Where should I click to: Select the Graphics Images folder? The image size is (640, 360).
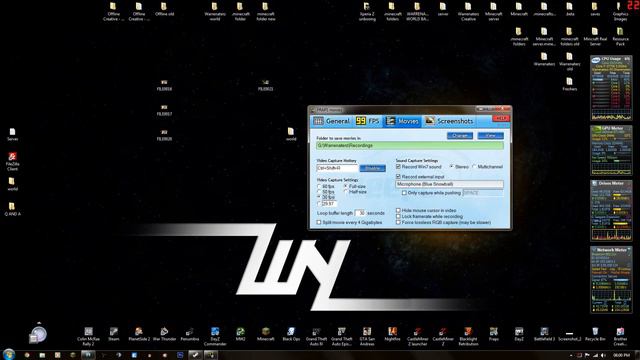(620, 11)
